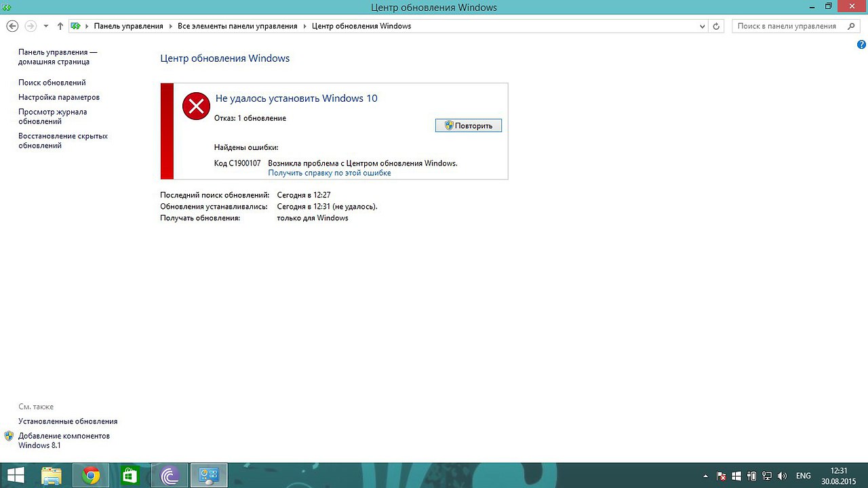Screen dimensions: 868x488
Task: Click the refresh icon beside address bar
Action: [x=716, y=26]
